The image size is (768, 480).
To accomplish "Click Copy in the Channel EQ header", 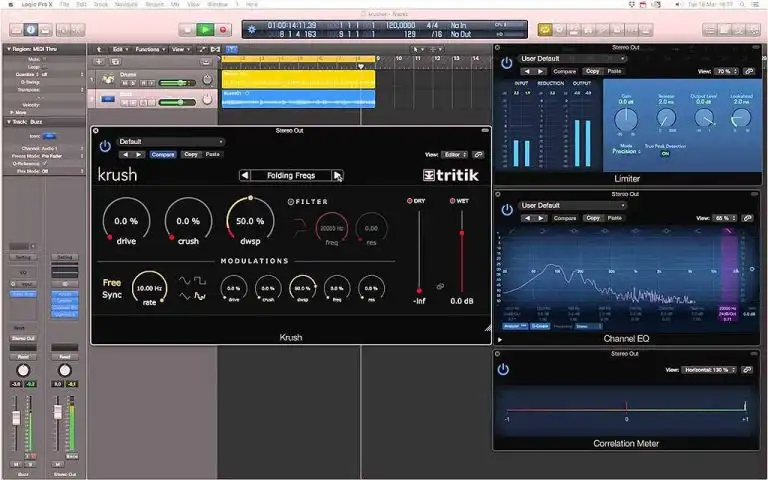I will 593,218.
